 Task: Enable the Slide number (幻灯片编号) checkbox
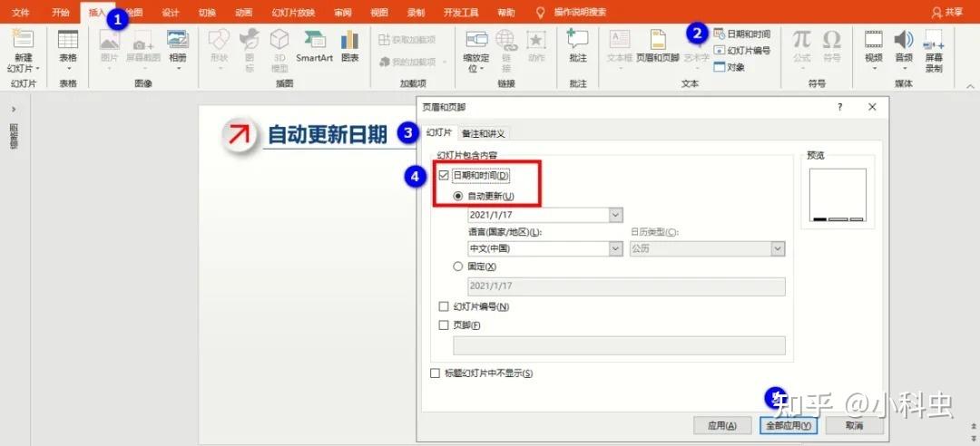(444, 306)
